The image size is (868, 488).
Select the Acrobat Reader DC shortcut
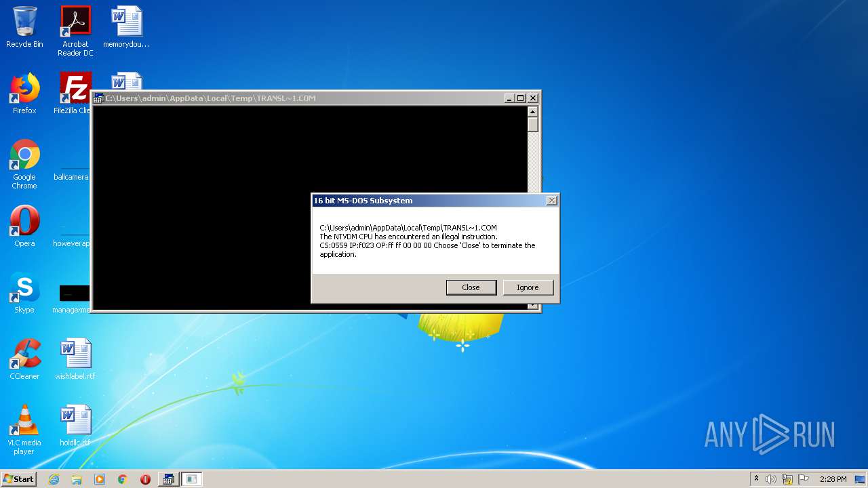coord(75,32)
